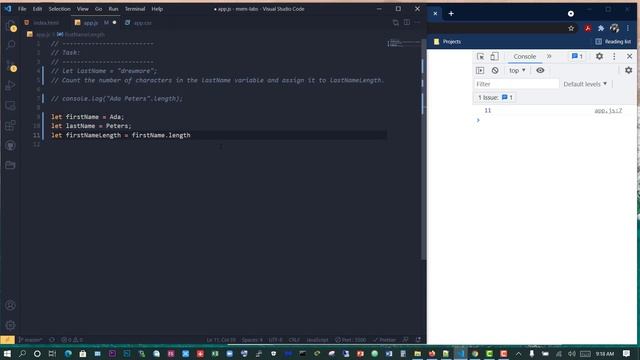Click the Prettier status bar item
Viewport: 640px width, 360px height.
coord(384,340)
